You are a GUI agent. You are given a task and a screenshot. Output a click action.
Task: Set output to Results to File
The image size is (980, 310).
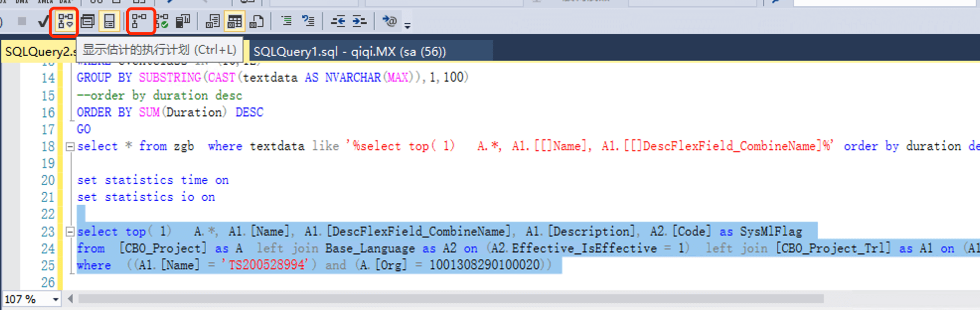(256, 21)
